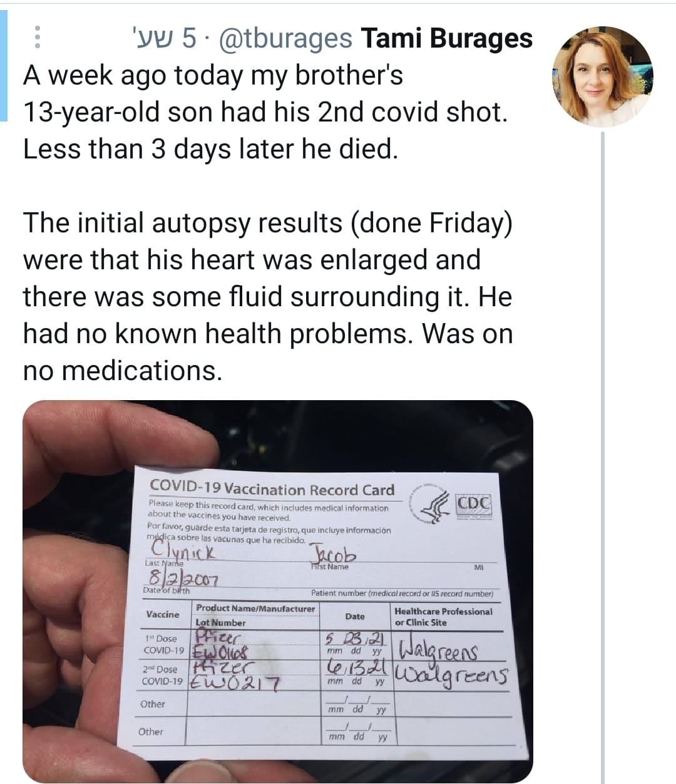The width and height of the screenshot is (676, 784).
Task: Click the HHS eagle emblem beside CDC
Action: 431,505
